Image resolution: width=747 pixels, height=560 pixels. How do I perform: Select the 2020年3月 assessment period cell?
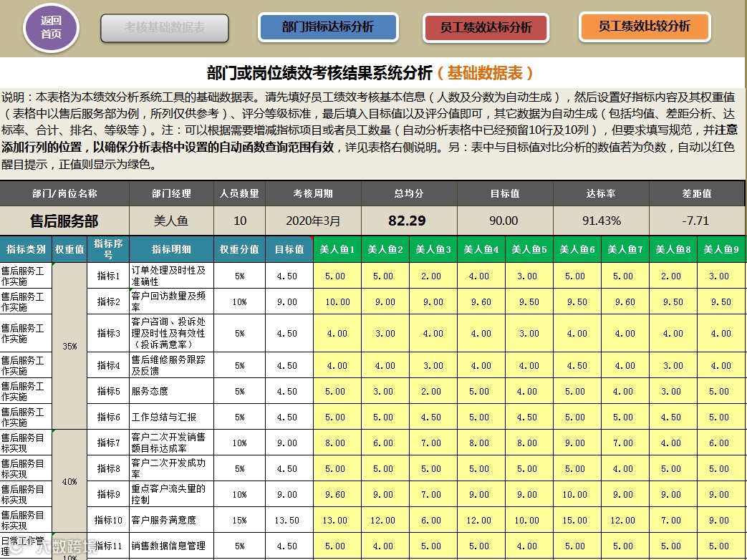point(313,221)
